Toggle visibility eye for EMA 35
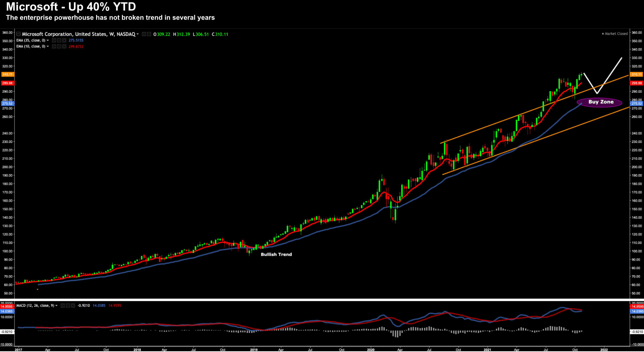This screenshot has width=644, height=352. 54,40
